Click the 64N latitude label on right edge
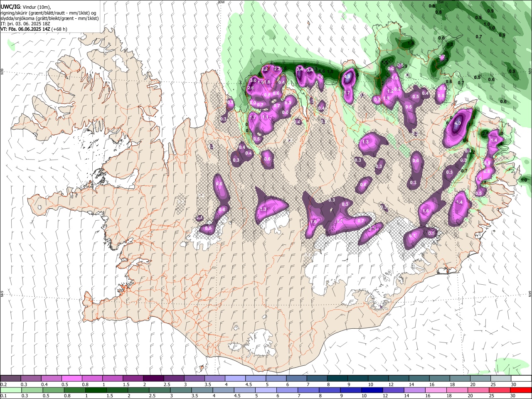Viewport: 532px width, 399px height. click(x=530, y=293)
